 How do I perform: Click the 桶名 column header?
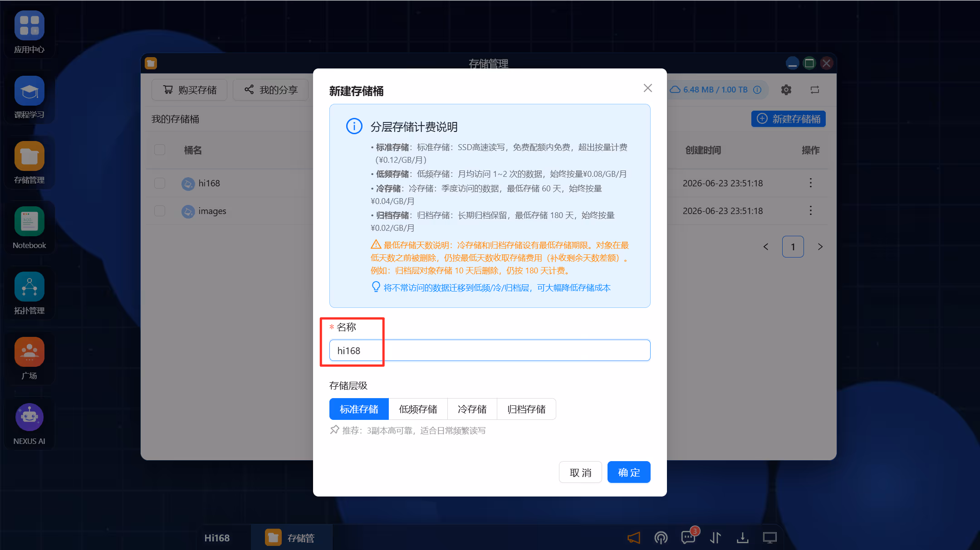(x=193, y=150)
